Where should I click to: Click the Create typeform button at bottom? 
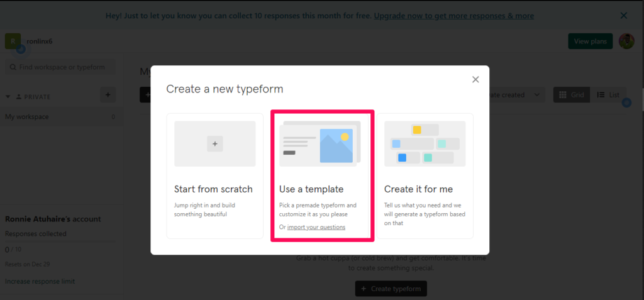tap(391, 289)
